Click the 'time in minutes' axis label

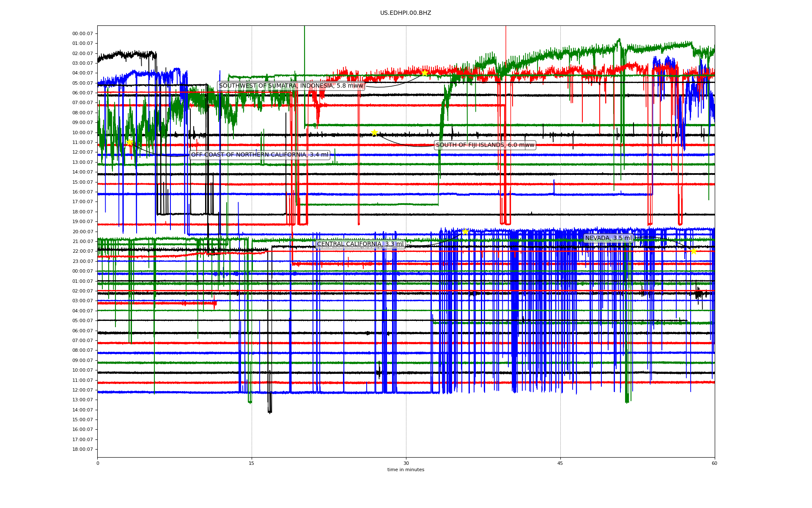click(406, 470)
